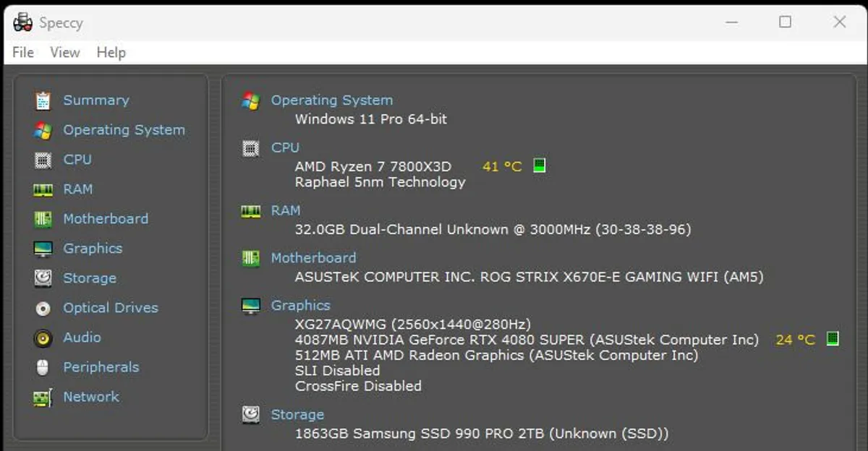Click the green CPU temperature indicator icon
The image size is (868, 451).
click(x=539, y=166)
